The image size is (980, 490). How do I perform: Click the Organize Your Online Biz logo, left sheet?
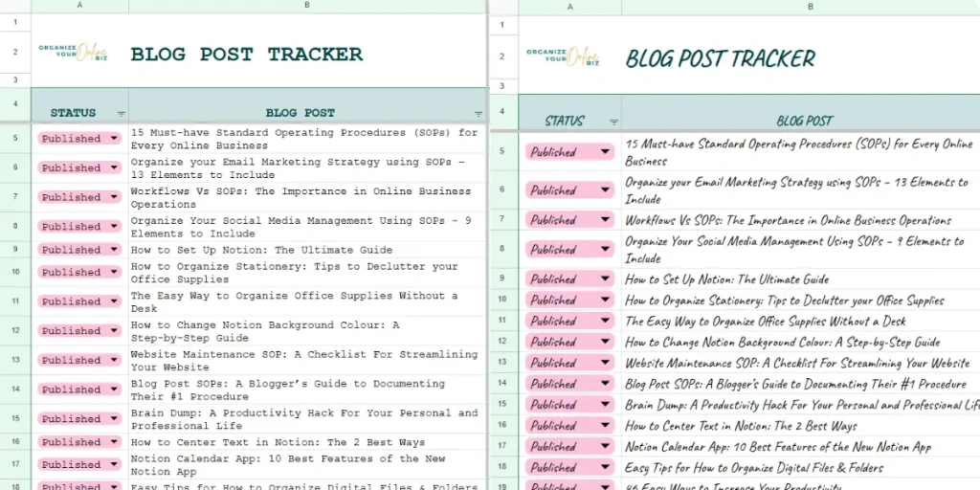click(73, 52)
